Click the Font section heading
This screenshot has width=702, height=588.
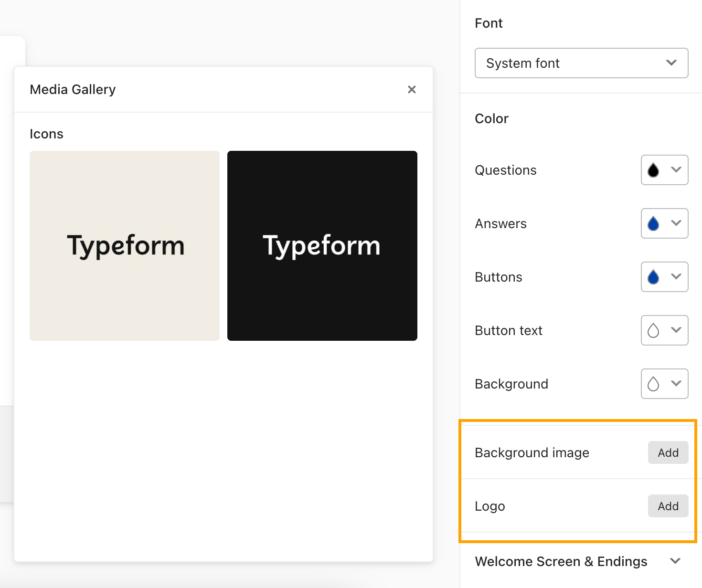point(489,23)
